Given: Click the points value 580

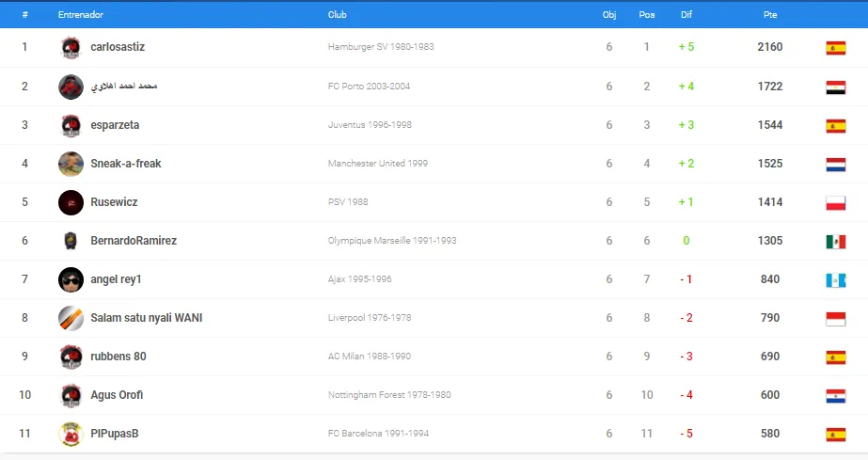Looking at the screenshot, I should click(770, 434).
